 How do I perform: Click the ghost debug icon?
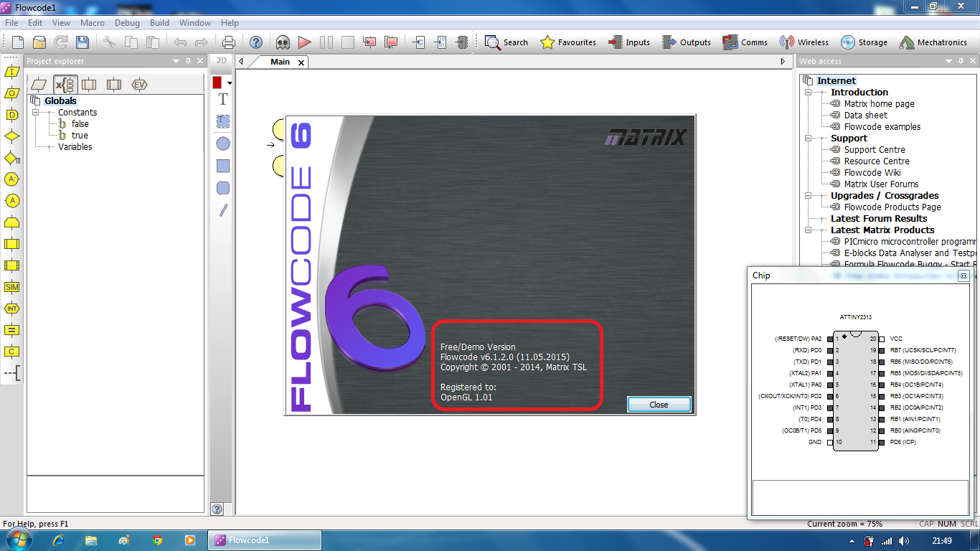point(283,42)
